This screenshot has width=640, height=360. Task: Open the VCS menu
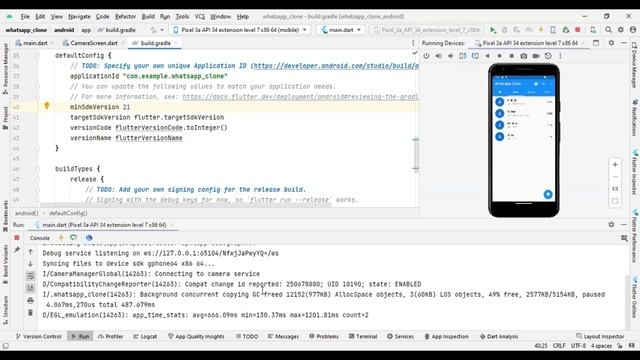pos(200,16)
